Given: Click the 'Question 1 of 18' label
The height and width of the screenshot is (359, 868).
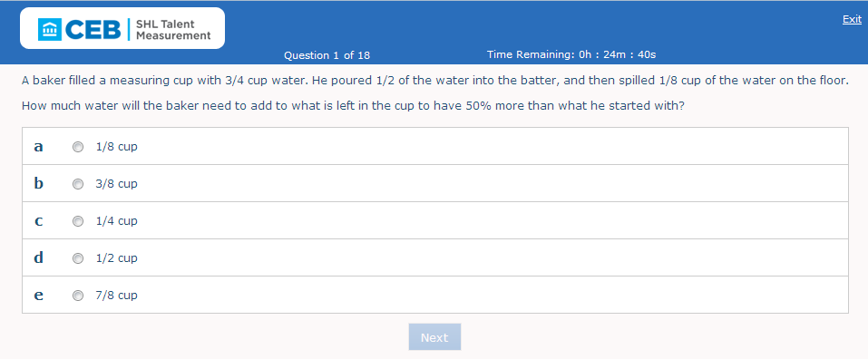Looking at the screenshot, I should tap(327, 55).
